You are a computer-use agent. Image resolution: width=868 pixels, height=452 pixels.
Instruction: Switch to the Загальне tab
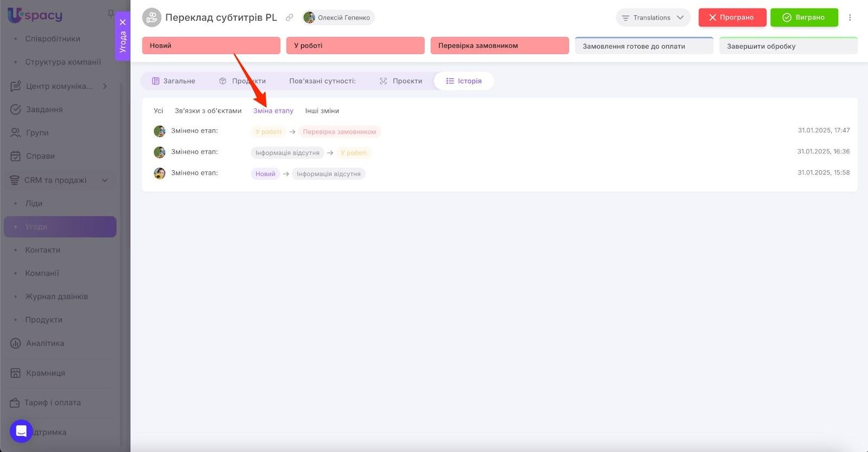coord(174,81)
